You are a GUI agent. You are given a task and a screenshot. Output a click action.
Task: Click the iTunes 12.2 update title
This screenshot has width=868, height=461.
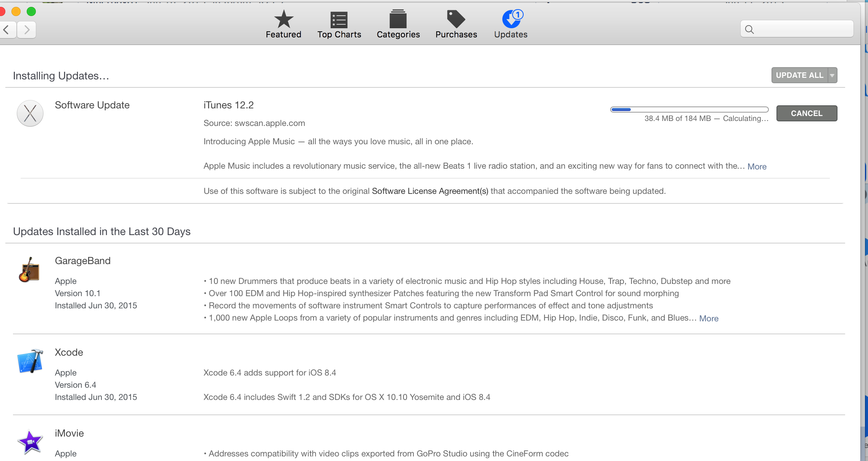point(228,105)
